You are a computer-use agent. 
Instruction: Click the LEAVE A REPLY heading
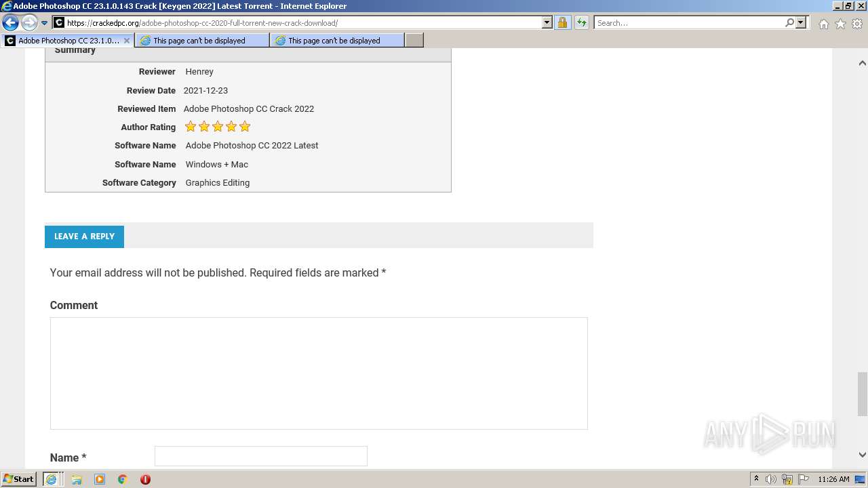tap(84, 237)
